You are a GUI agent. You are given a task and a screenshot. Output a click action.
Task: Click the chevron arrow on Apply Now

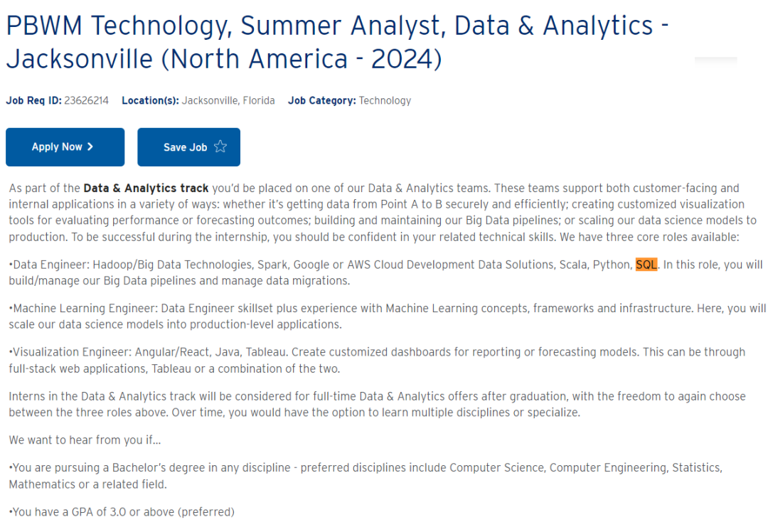[90, 147]
